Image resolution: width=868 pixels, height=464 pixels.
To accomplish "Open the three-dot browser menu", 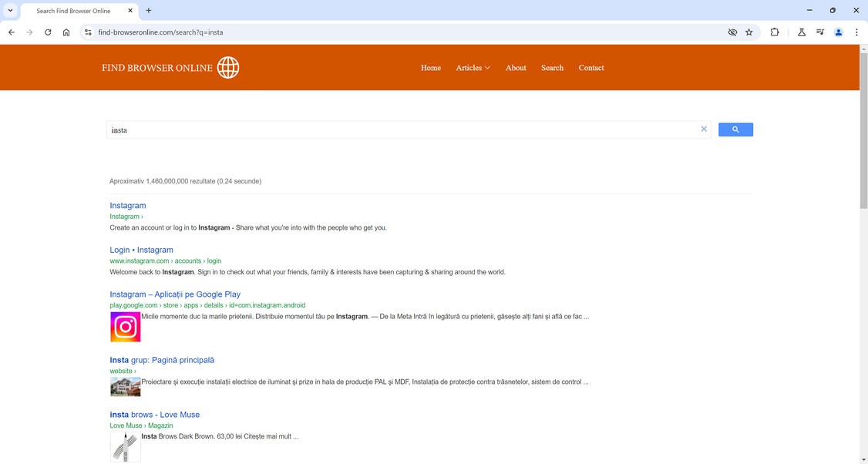I will pos(856,32).
